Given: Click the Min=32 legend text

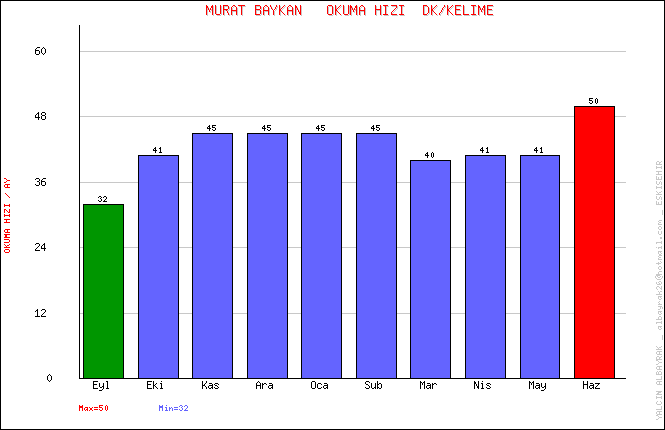Looking at the screenshot, I should click(173, 408).
